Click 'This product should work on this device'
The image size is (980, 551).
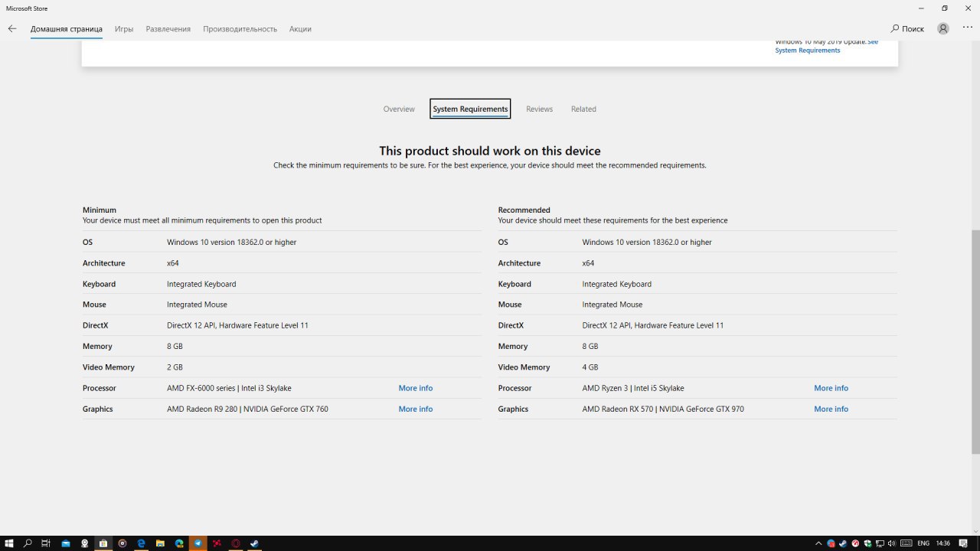tap(490, 151)
